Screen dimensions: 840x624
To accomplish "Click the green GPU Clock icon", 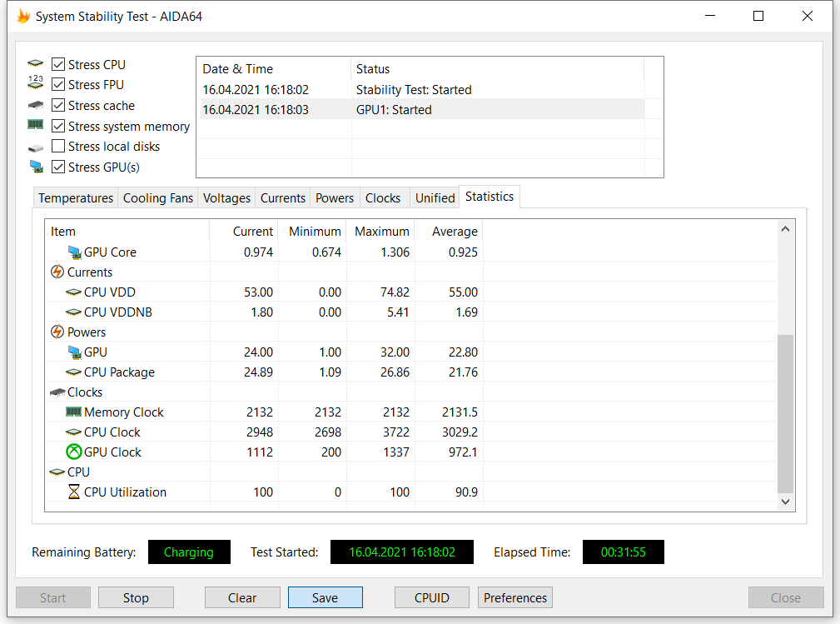I will click(73, 452).
